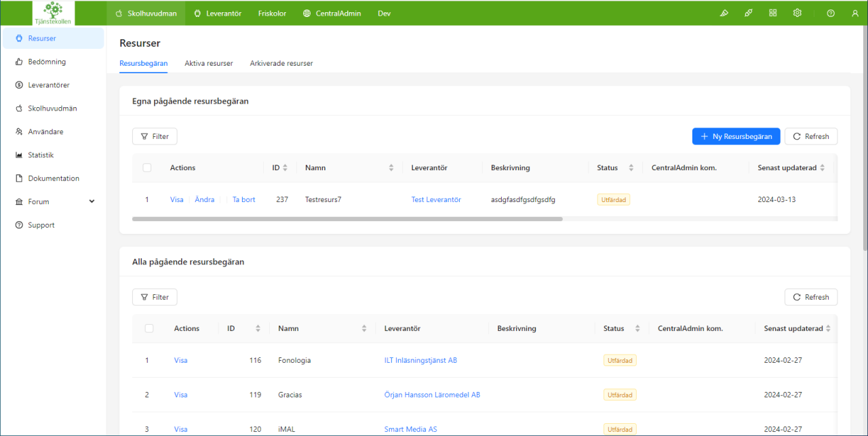This screenshot has width=868, height=436.
Task: Open Statistik in sidebar
Action: [53, 155]
